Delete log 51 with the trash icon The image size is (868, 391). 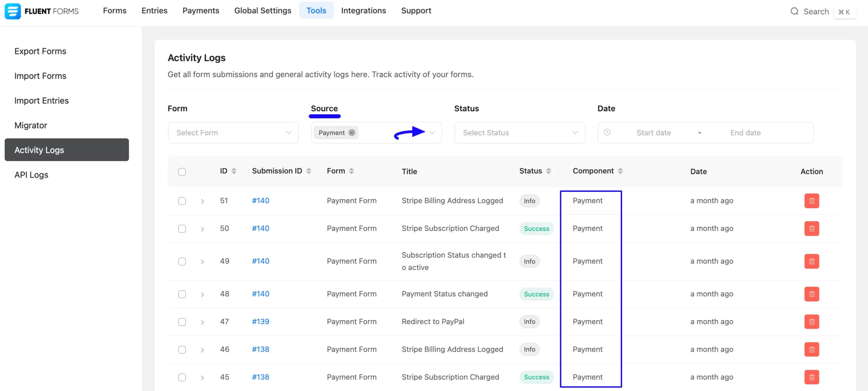[811, 201]
